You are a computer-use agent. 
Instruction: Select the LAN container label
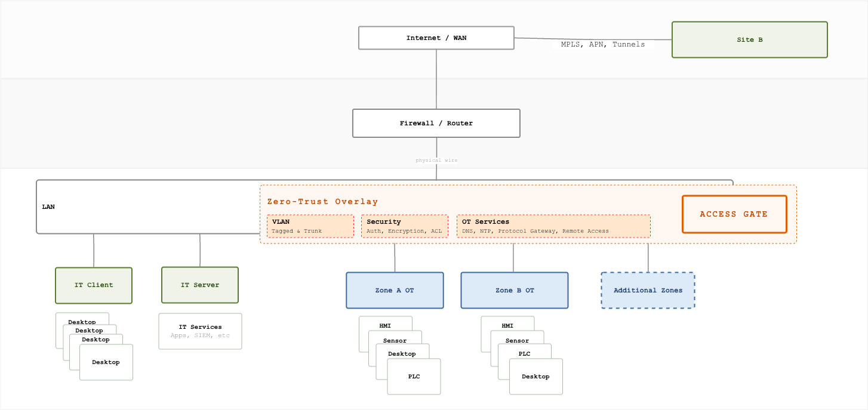click(48, 206)
